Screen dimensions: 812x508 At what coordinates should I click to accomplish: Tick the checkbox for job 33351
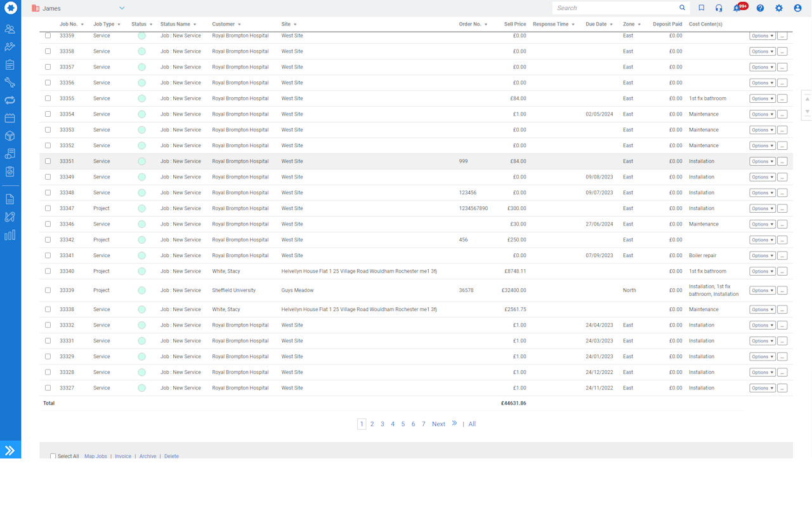click(48, 161)
